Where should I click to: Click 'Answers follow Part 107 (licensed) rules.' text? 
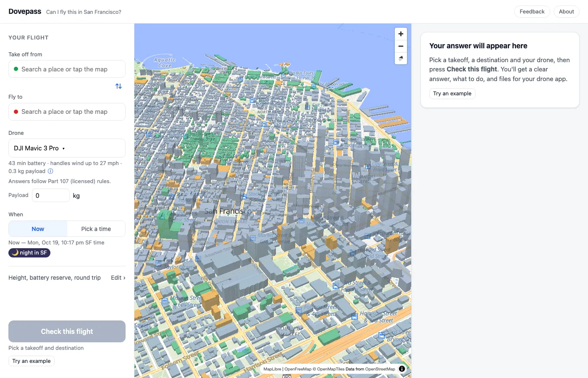[x=60, y=181]
